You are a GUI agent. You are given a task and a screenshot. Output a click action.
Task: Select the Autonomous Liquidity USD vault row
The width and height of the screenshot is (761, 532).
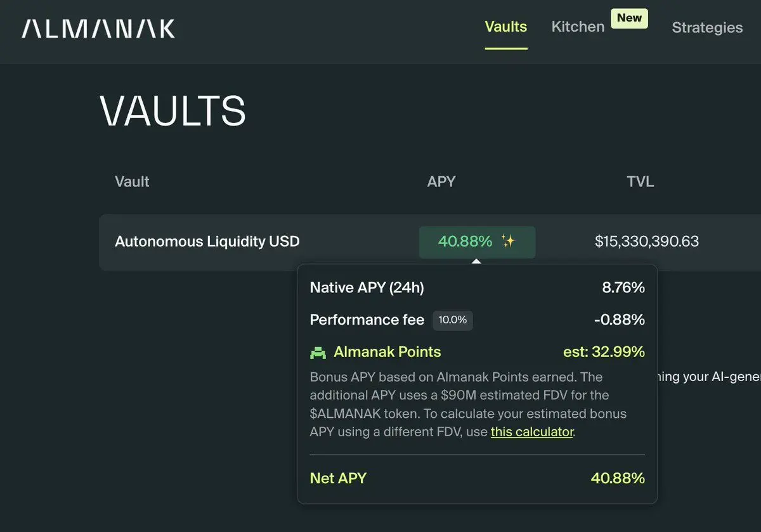(x=430, y=242)
